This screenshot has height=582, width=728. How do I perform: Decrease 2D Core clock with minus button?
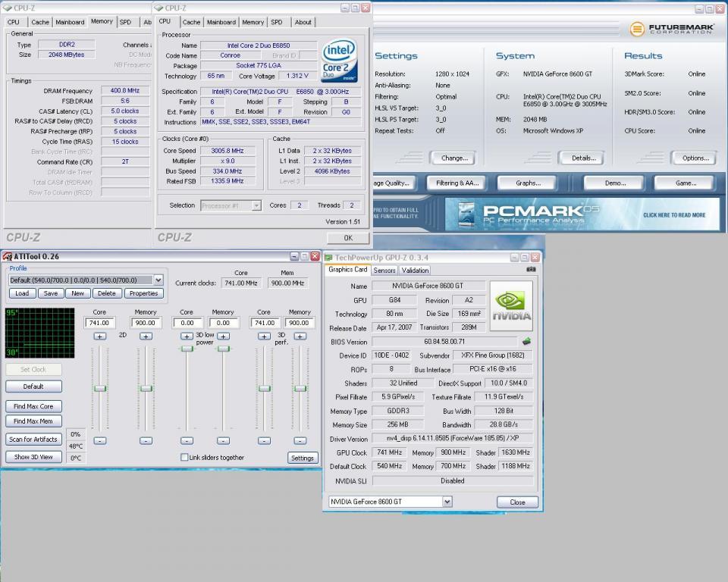(x=100, y=440)
